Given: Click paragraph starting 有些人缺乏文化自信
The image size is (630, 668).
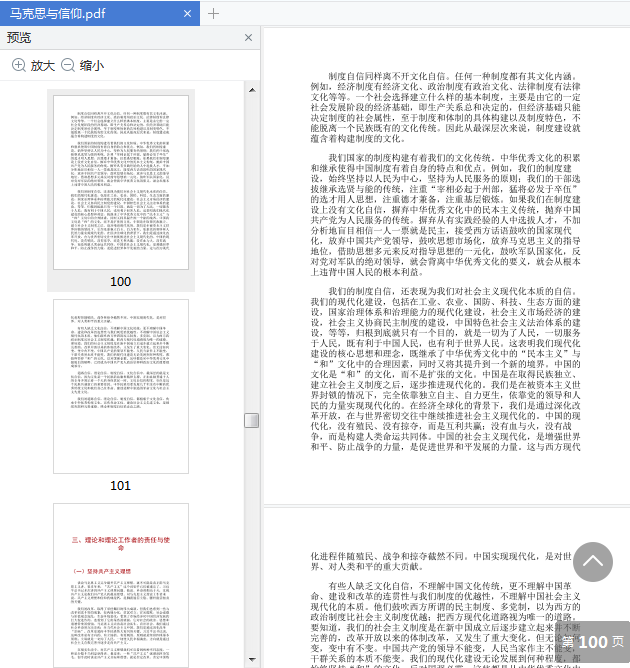Looking at the screenshot, I should click(x=446, y=624).
